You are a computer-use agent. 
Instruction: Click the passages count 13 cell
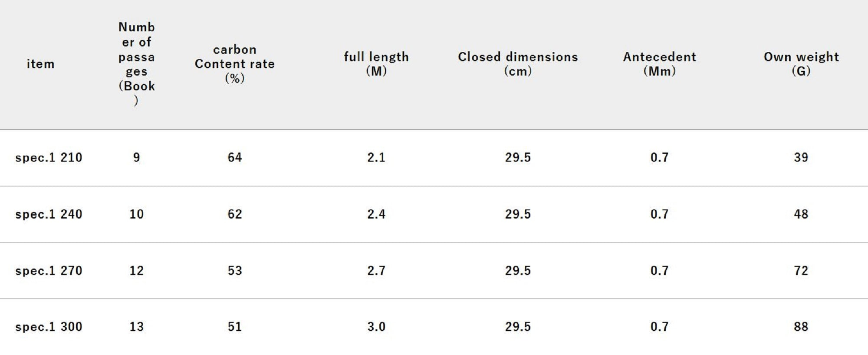[136, 327]
